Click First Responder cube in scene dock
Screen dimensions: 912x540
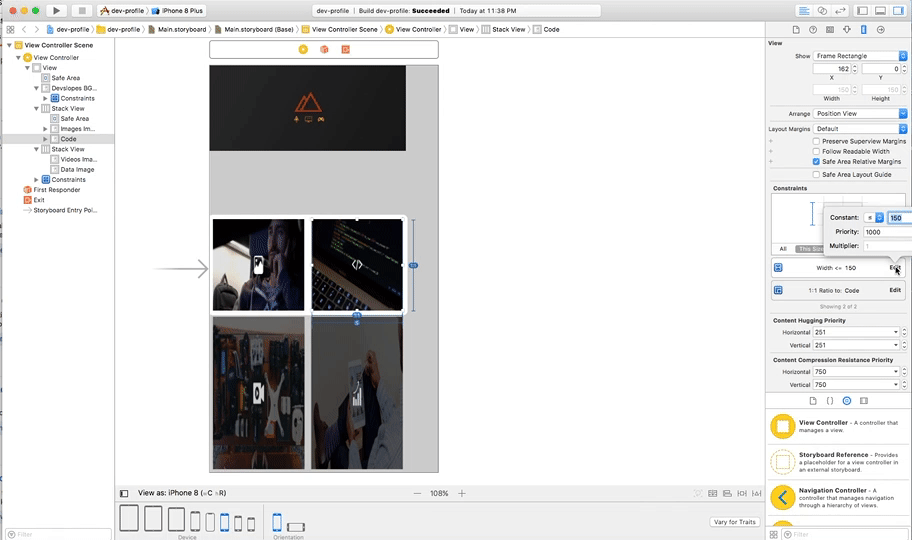324,49
